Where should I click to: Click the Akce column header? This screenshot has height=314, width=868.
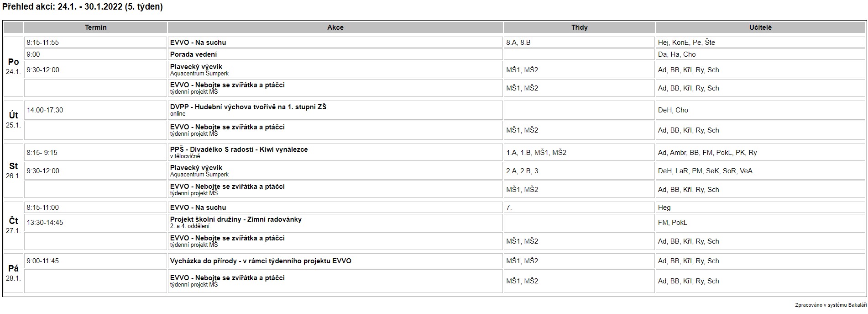[x=335, y=27]
